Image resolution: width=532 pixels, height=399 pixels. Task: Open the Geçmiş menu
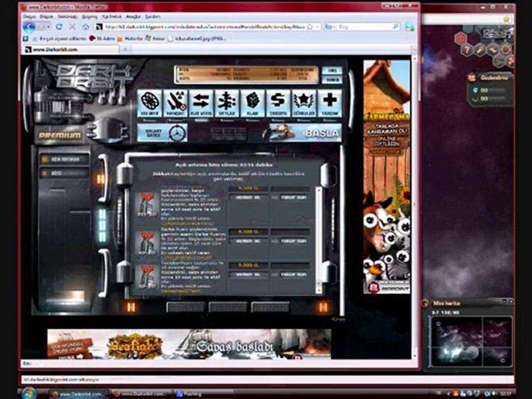(90, 16)
